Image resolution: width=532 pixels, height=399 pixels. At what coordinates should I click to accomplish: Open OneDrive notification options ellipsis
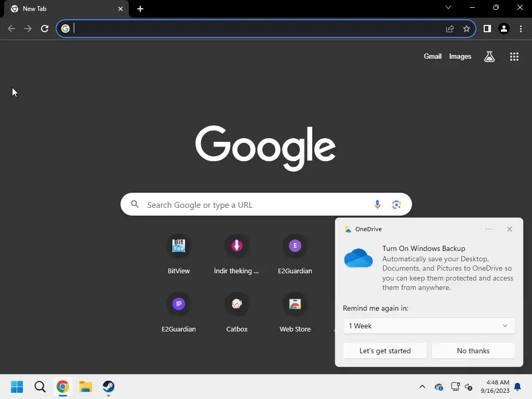point(489,229)
